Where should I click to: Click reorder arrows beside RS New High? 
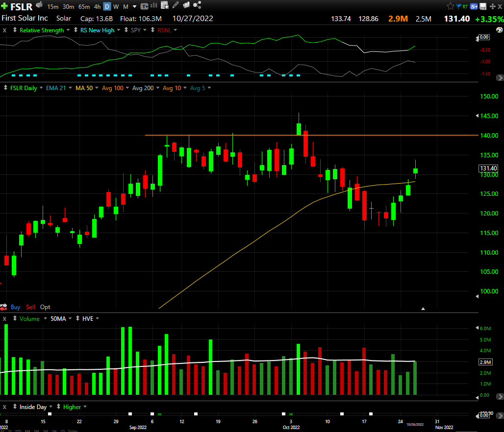click(76, 30)
